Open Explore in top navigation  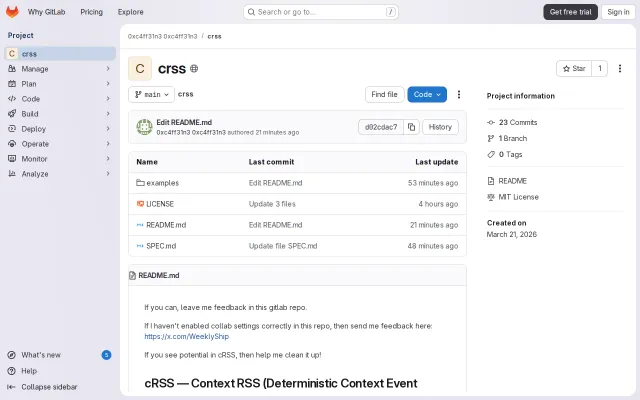point(131,12)
